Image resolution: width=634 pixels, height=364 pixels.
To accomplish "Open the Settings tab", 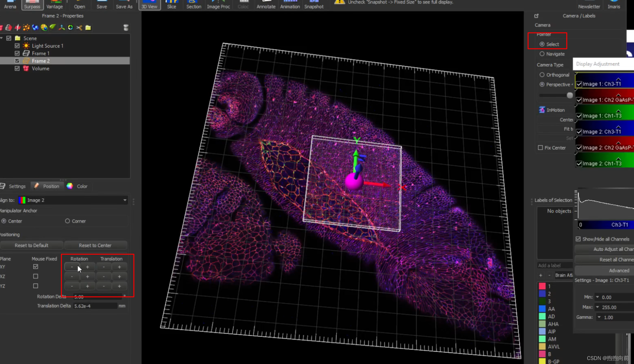I will [x=13, y=186].
